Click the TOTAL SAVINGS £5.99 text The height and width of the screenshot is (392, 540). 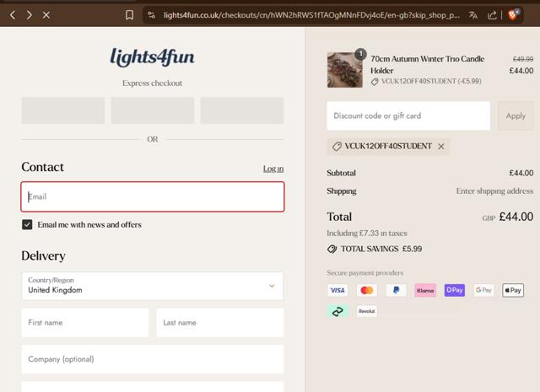381,249
